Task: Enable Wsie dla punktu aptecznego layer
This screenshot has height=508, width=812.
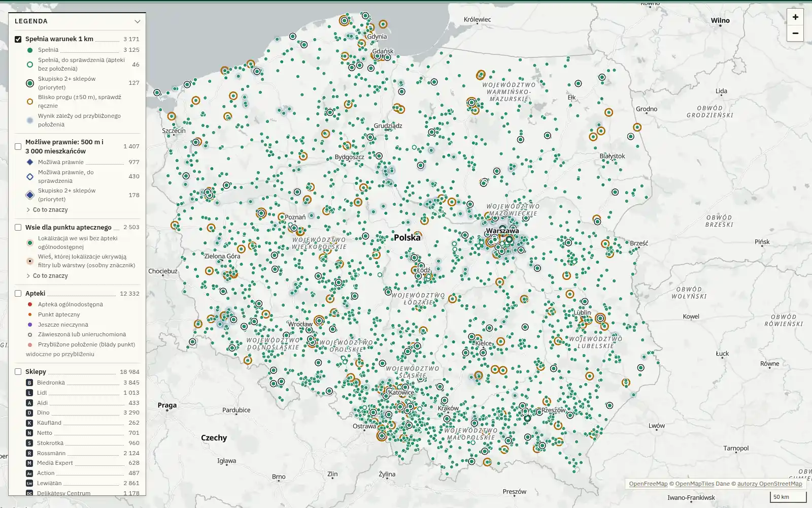Action: point(18,228)
